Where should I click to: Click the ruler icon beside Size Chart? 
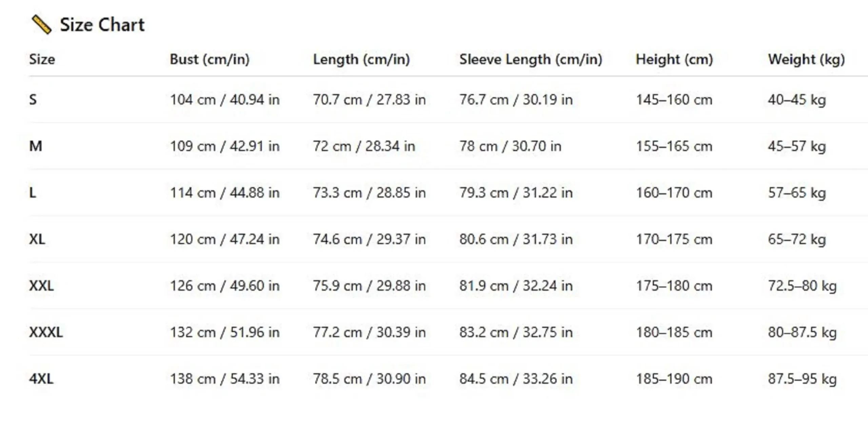coord(41,25)
